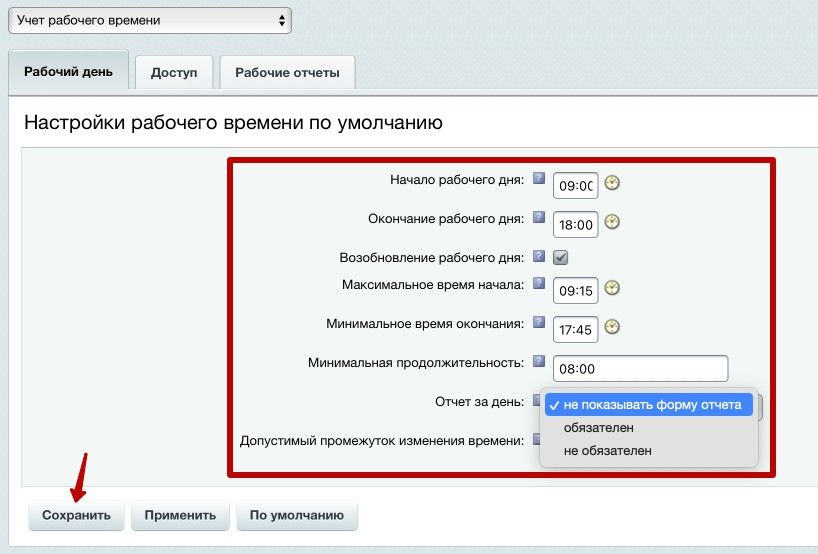Reset settings with По умолчанию button
The height and width of the screenshot is (554, 818).
[296, 516]
